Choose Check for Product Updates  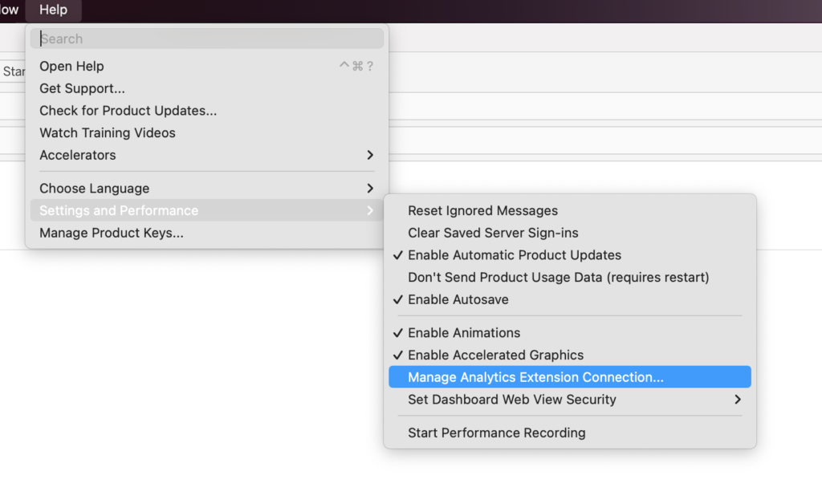point(128,111)
